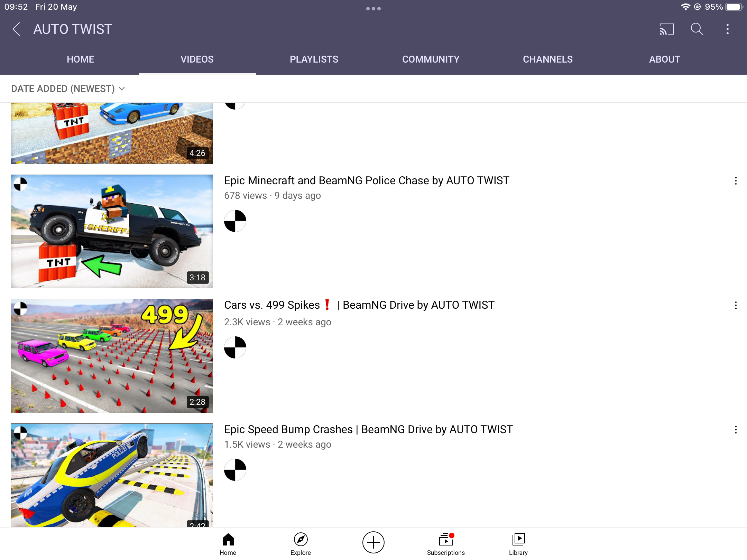Open options for Epic Minecraft Police Chase video
Viewport: 747px width, 560px height.
point(736,181)
